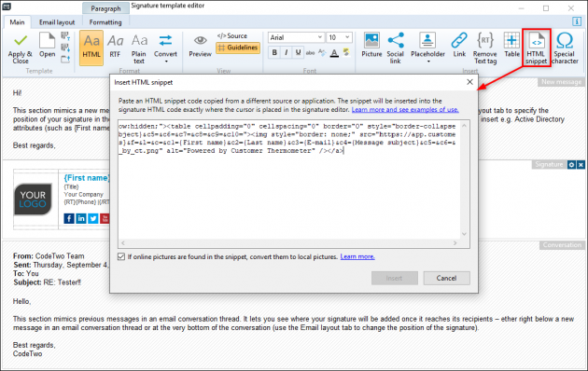Click the LinkedIn icon in signature

pos(81,218)
